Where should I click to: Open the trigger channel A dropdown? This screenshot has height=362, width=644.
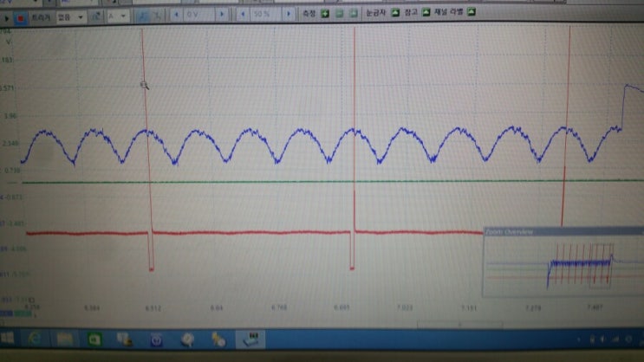click(118, 16)
